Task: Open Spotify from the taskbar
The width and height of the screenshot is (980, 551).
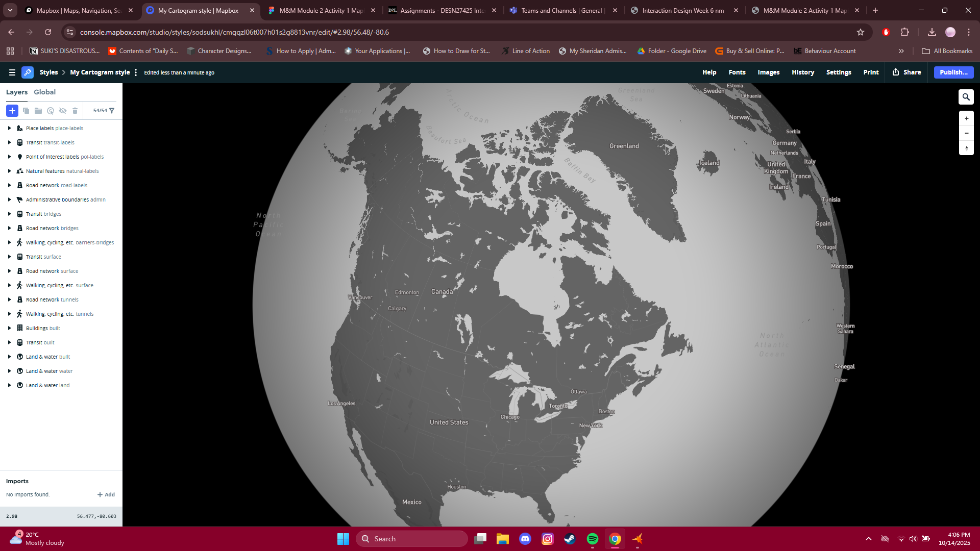Action: click(593, 538)
